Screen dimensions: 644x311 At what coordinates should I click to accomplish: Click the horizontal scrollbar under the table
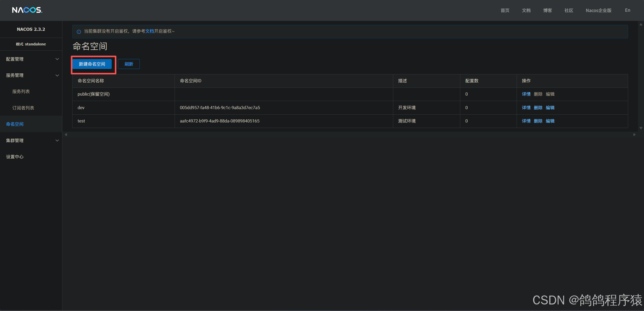click(x=350, y=134)
